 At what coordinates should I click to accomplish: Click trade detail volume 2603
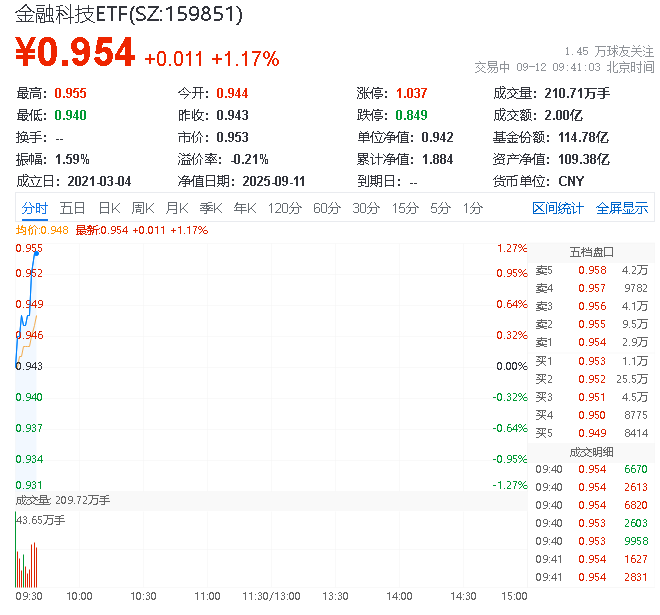[x=636, y=523]
